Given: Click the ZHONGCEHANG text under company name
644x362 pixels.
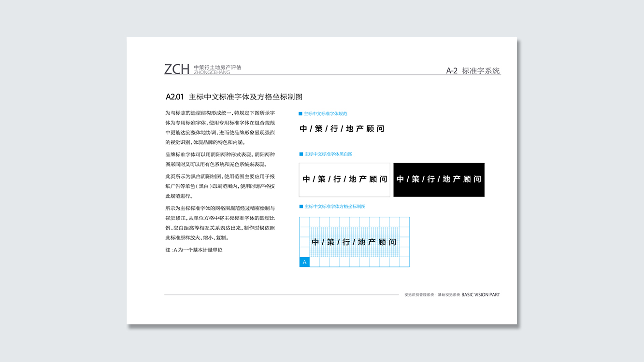Looking at the screenshot, I should [212, 73].
